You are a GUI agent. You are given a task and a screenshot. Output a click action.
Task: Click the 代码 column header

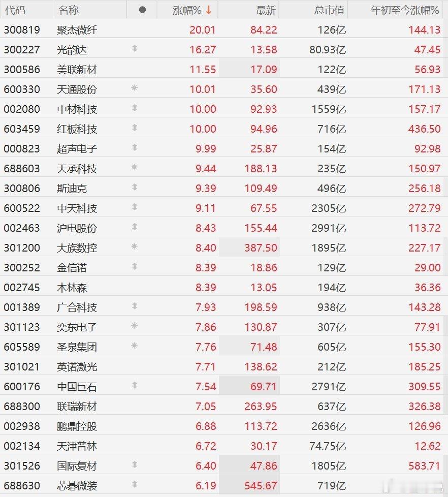coord(15,10)
